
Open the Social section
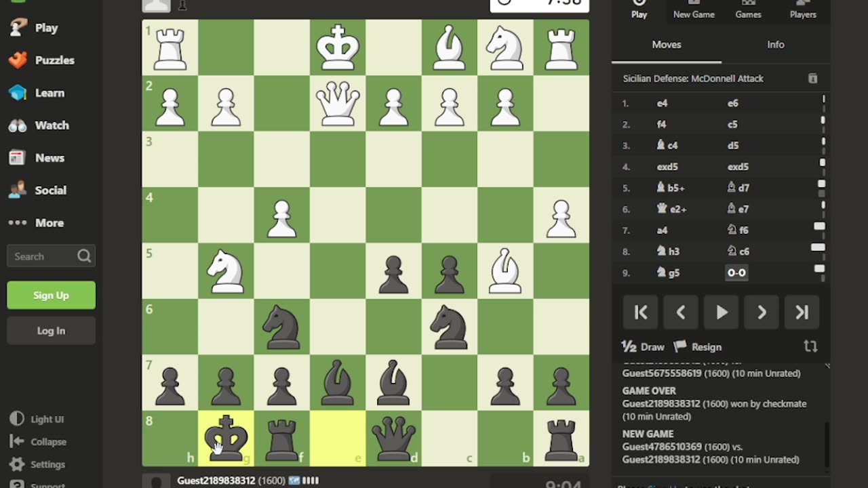pyautogui.click(x=37, y=190)
